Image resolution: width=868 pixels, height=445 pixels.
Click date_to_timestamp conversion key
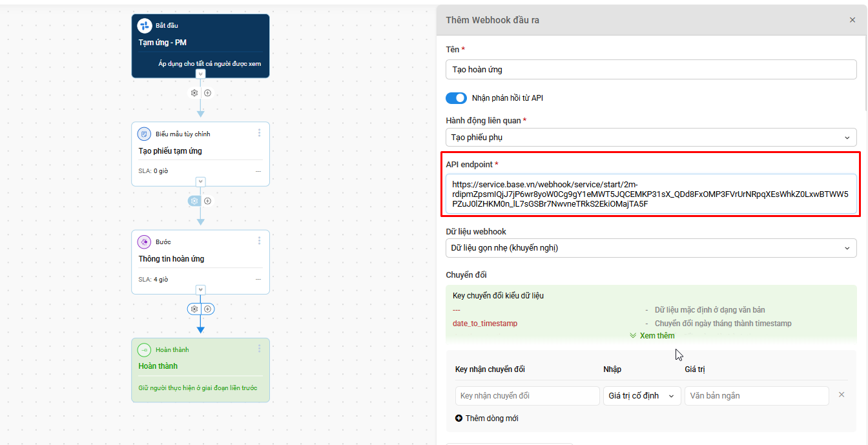tap(485, 324)
